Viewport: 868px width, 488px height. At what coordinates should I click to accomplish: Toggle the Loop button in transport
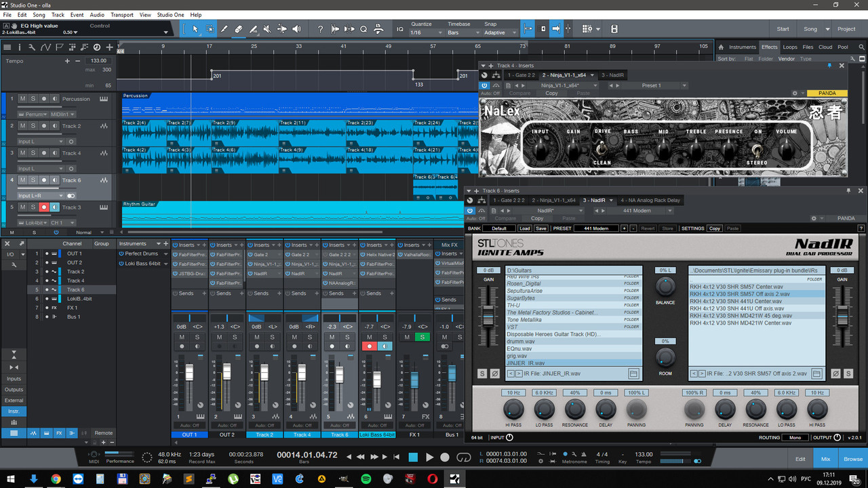[x=464, y=457]
